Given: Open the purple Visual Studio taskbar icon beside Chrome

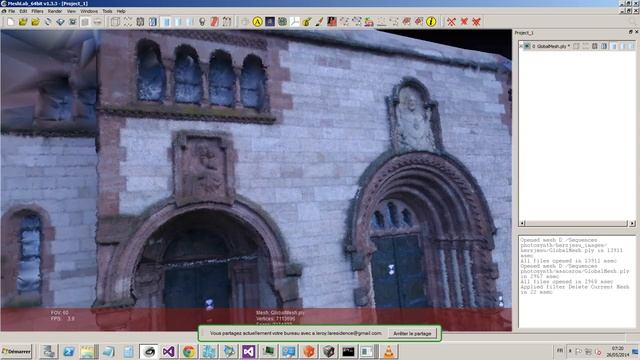Looking at the screenshot, I should [169, 351].
